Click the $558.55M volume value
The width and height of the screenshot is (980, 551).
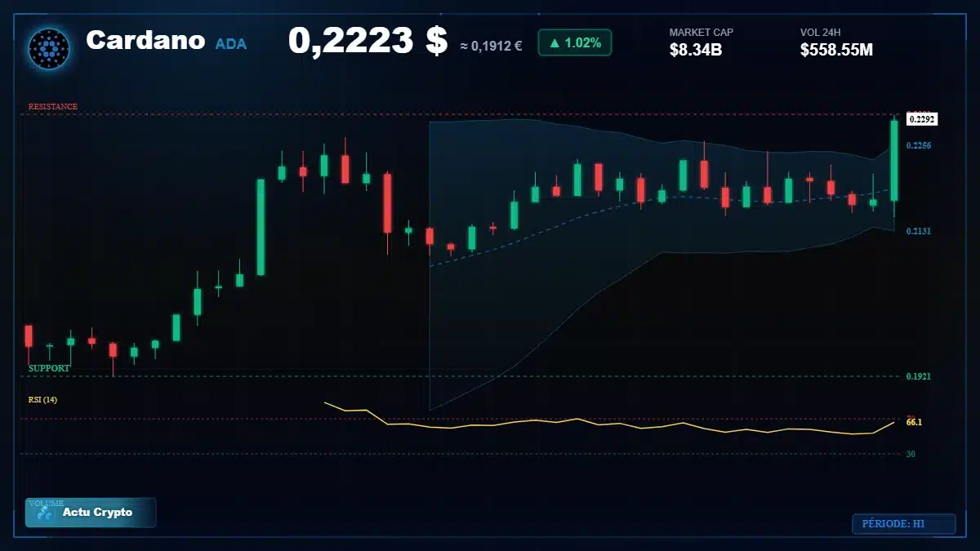click(x=837, y=50)
